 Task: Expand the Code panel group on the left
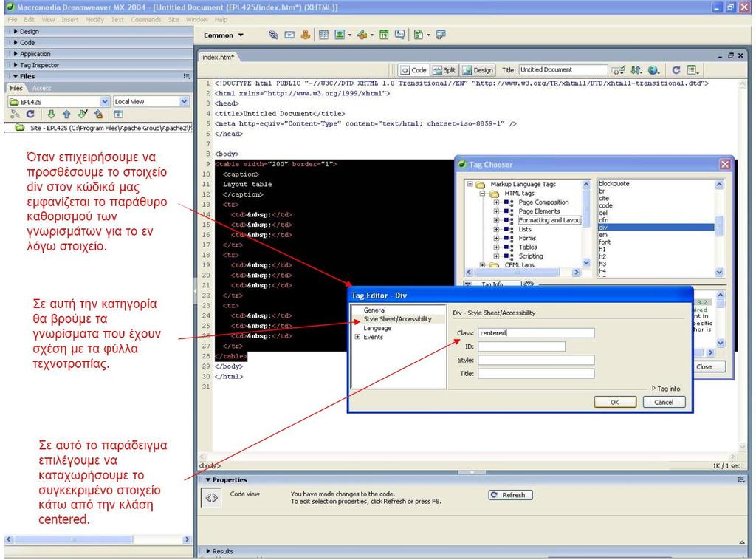(x=16, y=42)
